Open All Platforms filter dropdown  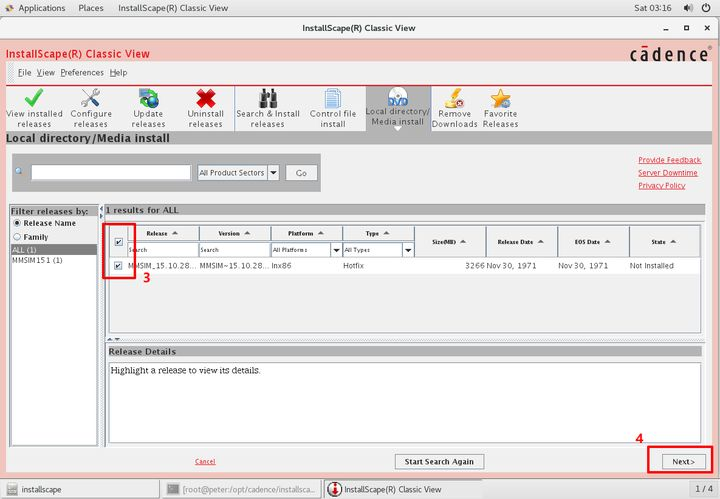(306, 250)
